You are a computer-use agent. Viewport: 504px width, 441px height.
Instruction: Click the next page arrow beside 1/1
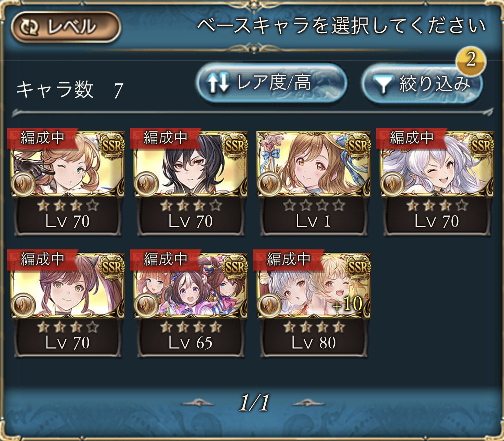pyautogui.click(x=309, y=403)
